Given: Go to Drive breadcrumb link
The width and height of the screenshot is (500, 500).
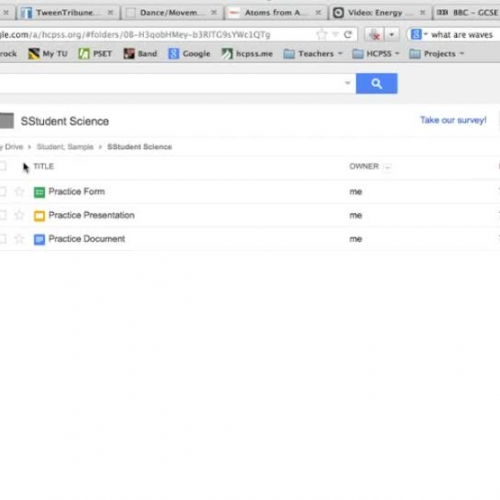Looking at the screenshot, I should [x=12, y=147].
